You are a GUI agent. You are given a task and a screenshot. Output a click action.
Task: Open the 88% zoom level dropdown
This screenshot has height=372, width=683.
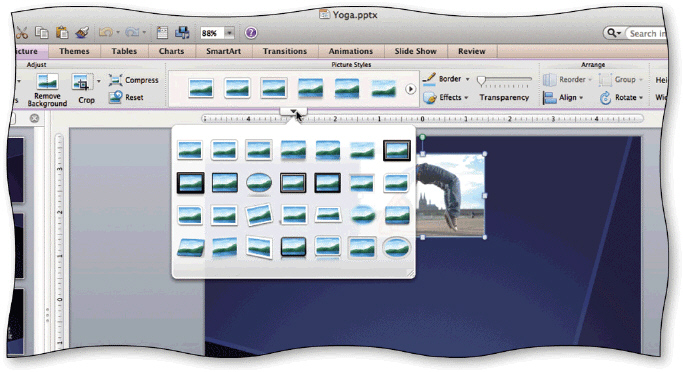[x=230, y=33]
